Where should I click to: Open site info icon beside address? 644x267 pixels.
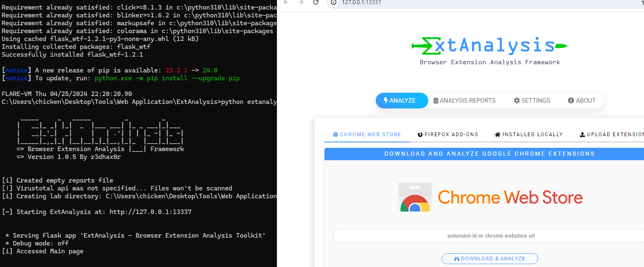pyautogui.click(x=334, y=2)
